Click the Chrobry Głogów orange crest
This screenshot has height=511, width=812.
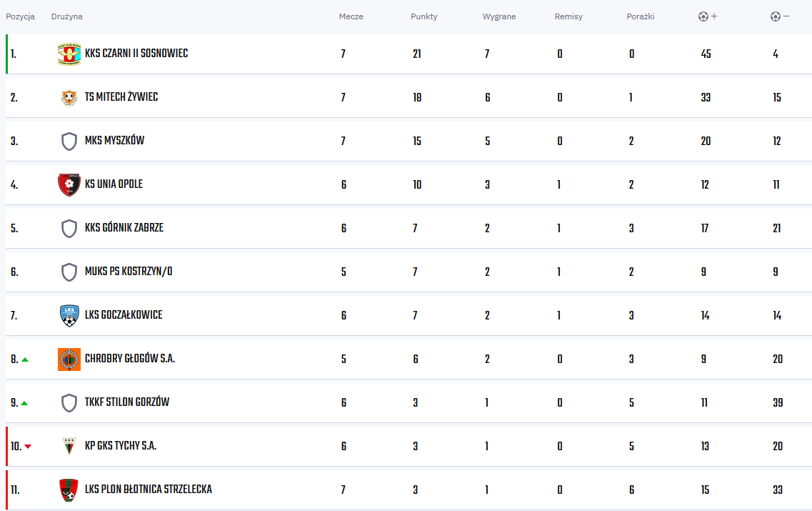pos(69,359)
